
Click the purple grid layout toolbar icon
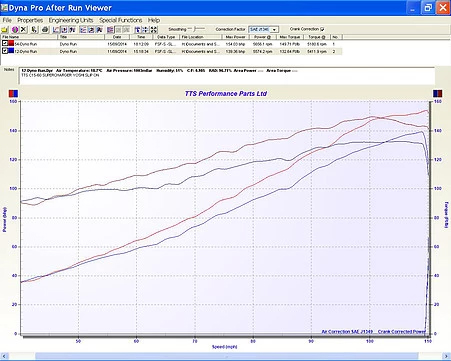[110, 30]
